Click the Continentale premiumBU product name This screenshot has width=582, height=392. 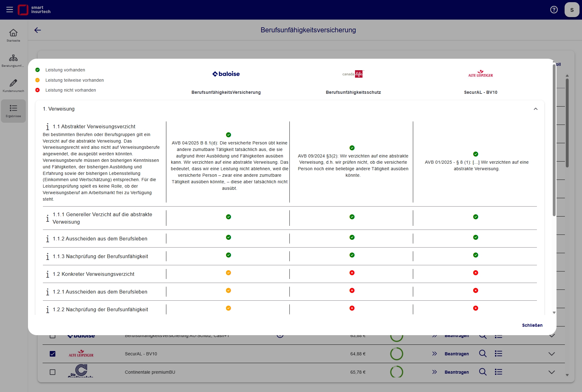click(150, 372)
